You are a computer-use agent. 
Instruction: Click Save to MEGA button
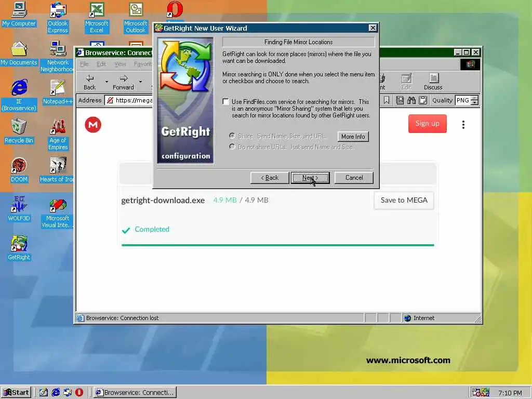coord(404,200)
